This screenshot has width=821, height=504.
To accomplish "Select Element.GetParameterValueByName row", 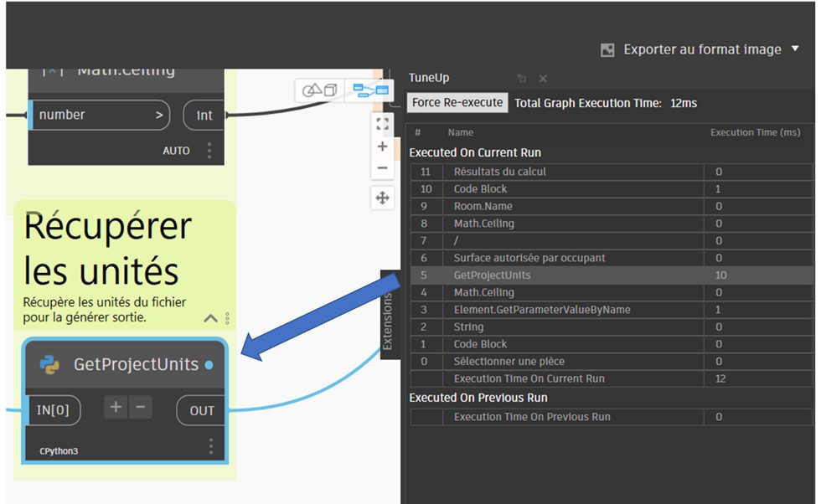I will click(611, 310).
